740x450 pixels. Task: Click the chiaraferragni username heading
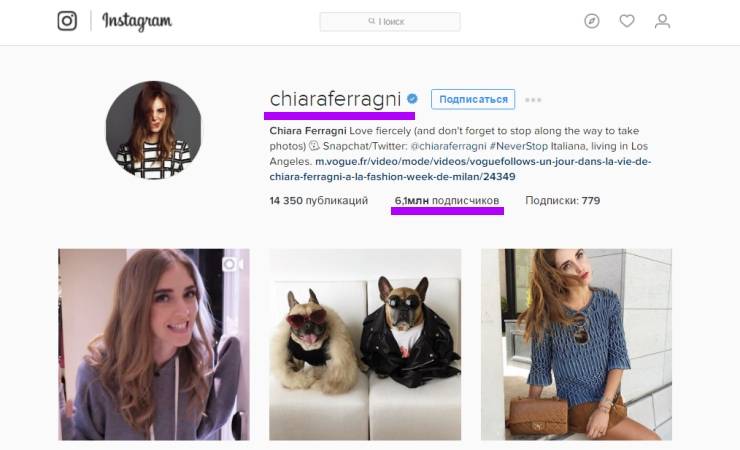click(x=335, y=99)
